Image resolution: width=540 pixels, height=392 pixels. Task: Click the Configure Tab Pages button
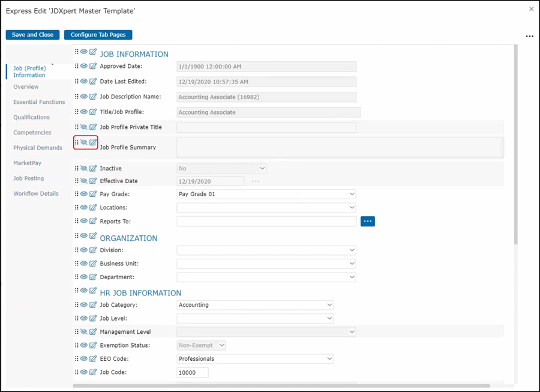click(x=98, y=35)
